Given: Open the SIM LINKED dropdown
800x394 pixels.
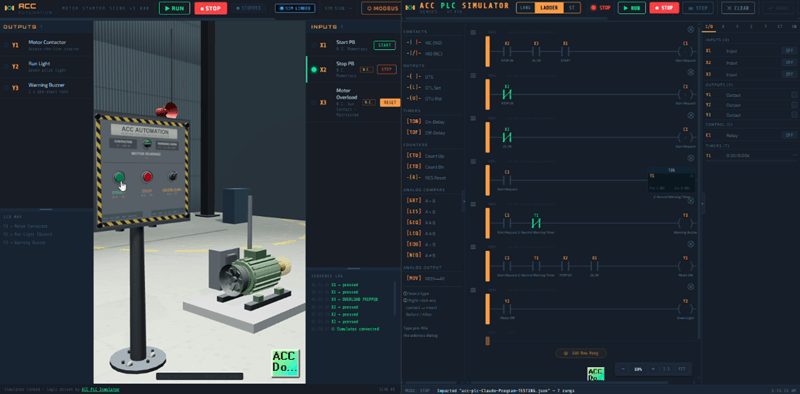Looking at the screenshot, I should (x=295, y=8).
